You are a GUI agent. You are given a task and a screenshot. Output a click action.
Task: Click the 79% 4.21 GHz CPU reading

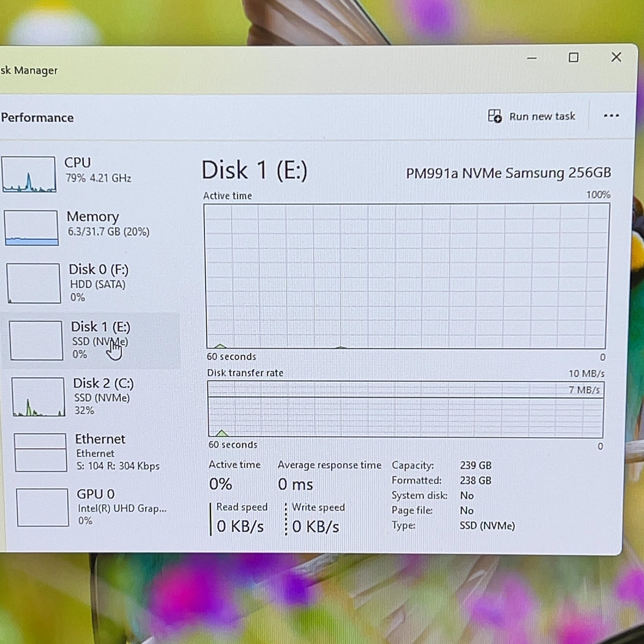[x=98, y=178]
